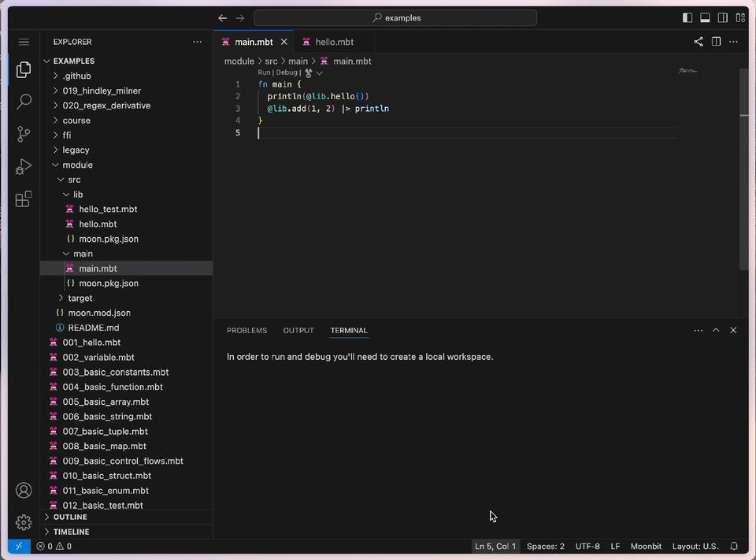Open the Extensions view
This screenshot has width=756, height=560.
click(x=23, y=199)
